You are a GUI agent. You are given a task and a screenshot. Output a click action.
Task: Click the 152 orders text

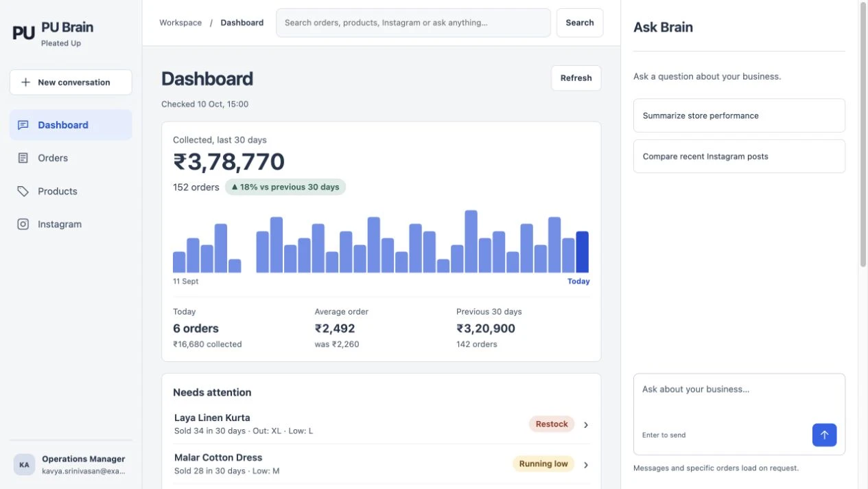point(196,187)
